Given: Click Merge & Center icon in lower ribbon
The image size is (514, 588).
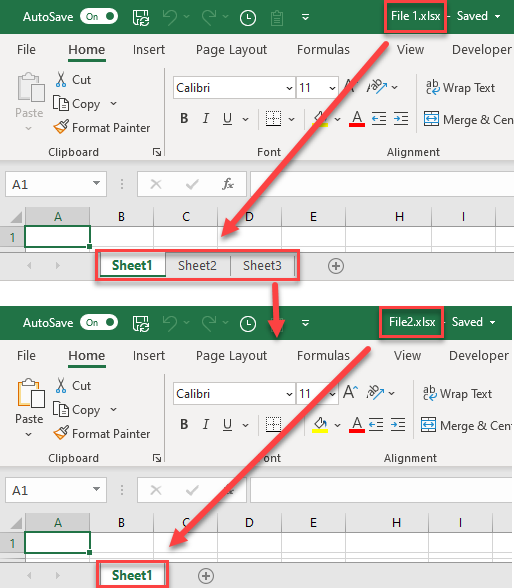Looking at the screenshot, I should pos(428,425).
